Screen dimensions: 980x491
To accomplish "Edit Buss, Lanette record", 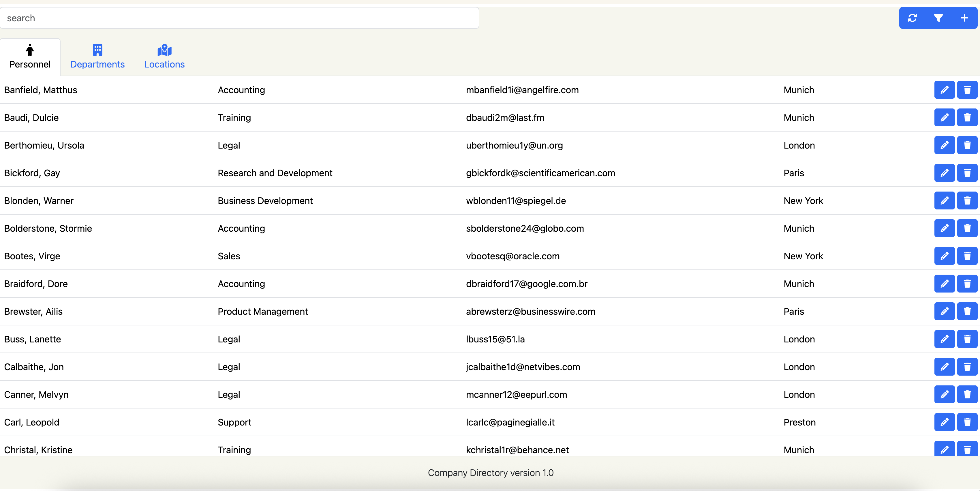I will 944,339.
